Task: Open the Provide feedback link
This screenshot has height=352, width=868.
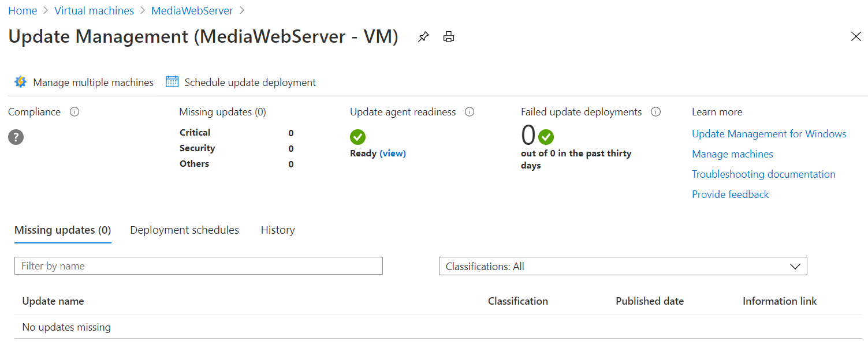Action: [731, 194]
